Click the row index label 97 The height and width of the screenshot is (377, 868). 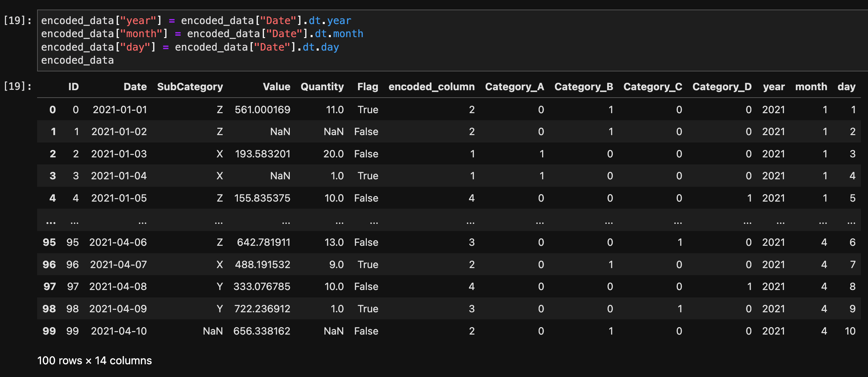click(x=49, y=286)
